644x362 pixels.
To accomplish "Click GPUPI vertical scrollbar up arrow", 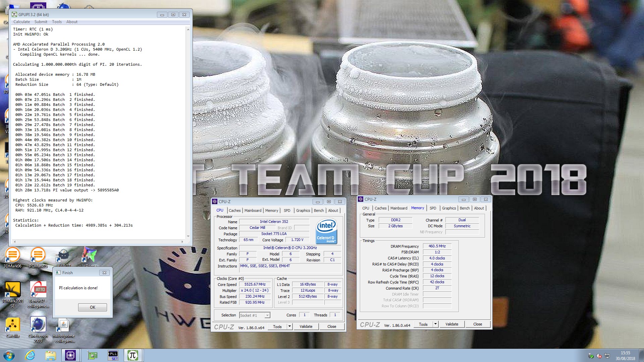I will 188,29.
